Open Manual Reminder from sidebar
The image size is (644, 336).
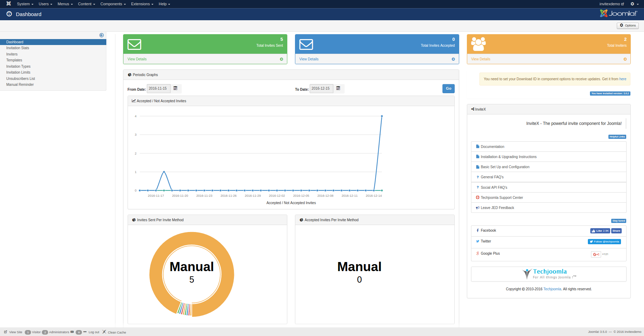20,85
